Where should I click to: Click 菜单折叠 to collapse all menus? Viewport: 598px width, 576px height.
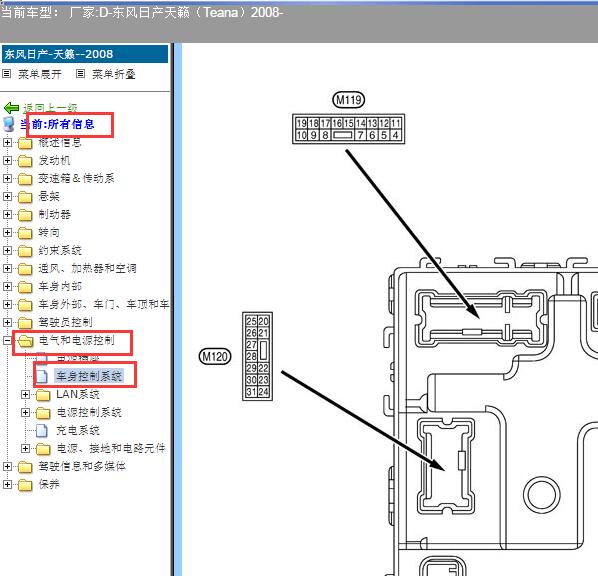coord(114,74)
